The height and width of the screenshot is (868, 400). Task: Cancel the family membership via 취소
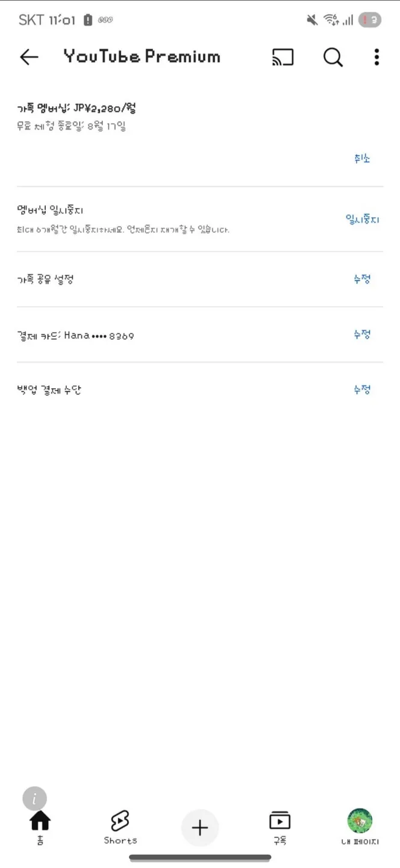pyautogui.click(x=362, y=159)
